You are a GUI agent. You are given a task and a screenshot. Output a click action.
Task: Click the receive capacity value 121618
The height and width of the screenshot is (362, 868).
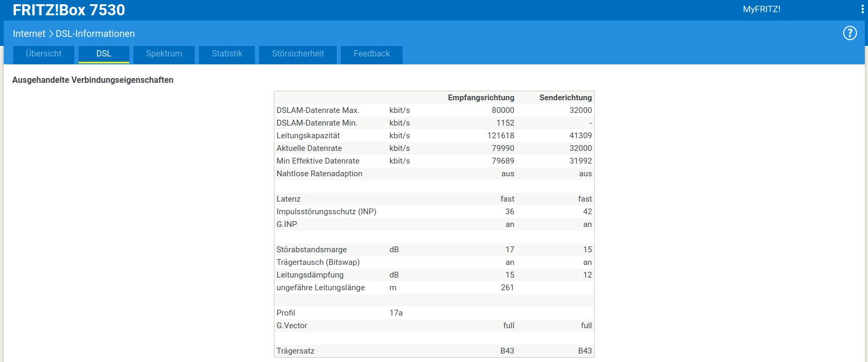[x=501, y=136]
